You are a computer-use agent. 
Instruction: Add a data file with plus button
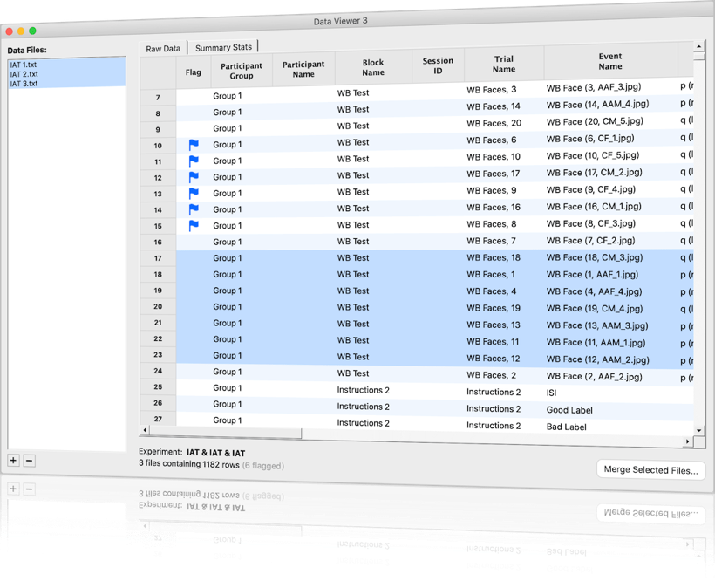pos(13,460)
